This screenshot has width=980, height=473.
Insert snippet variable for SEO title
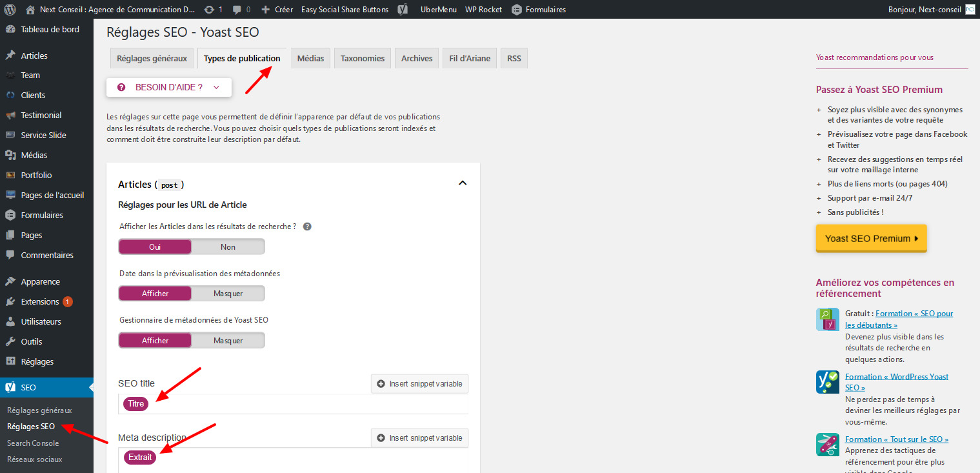[419, 383]
